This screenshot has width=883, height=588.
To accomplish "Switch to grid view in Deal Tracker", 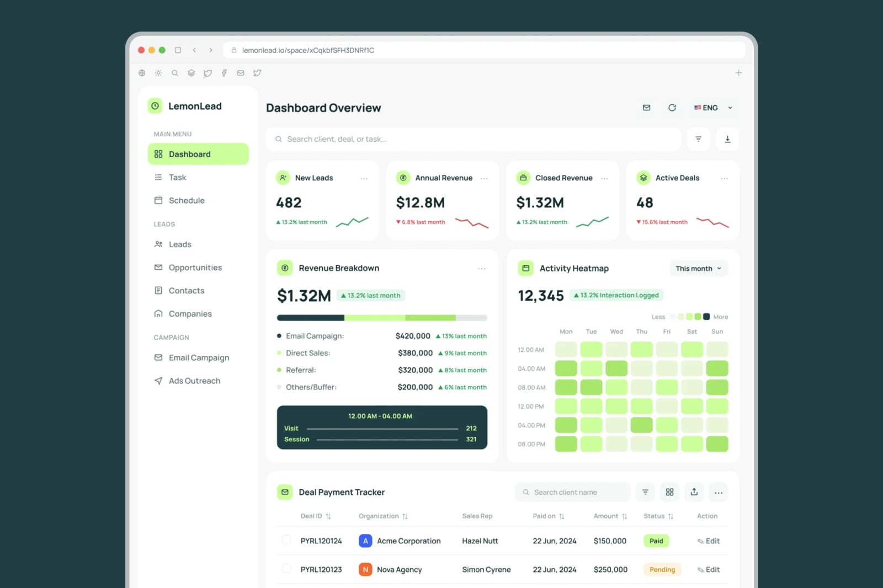I will (669, 492).
